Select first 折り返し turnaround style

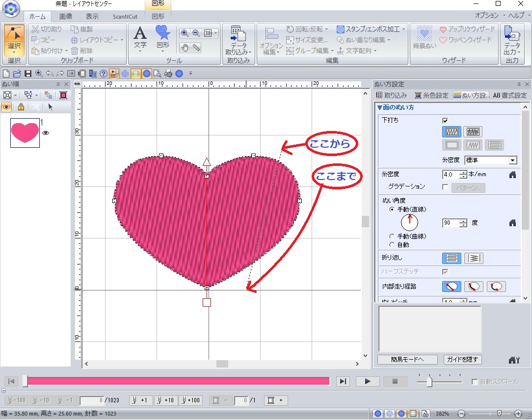452,258
